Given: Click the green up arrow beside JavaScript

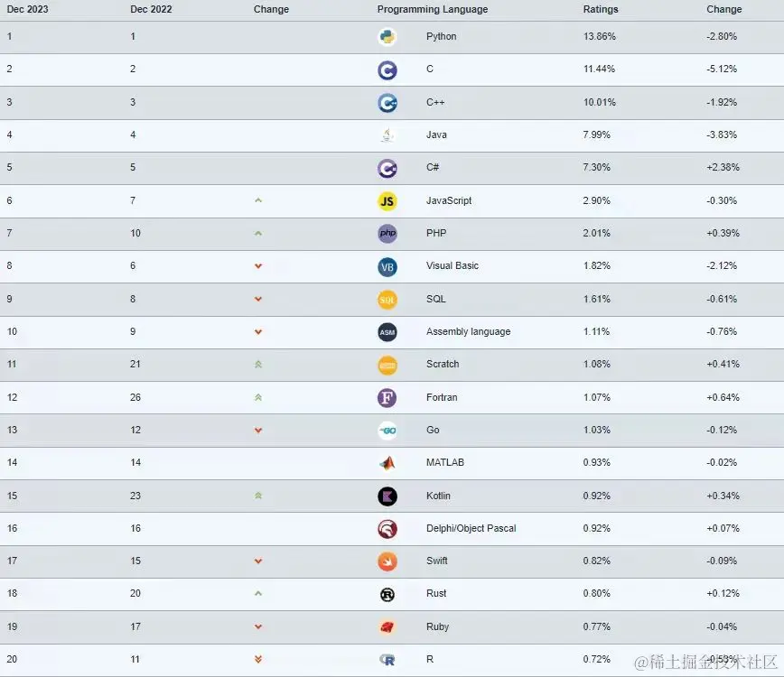Looking at the screenshot, I should click(x=258, y=200).
